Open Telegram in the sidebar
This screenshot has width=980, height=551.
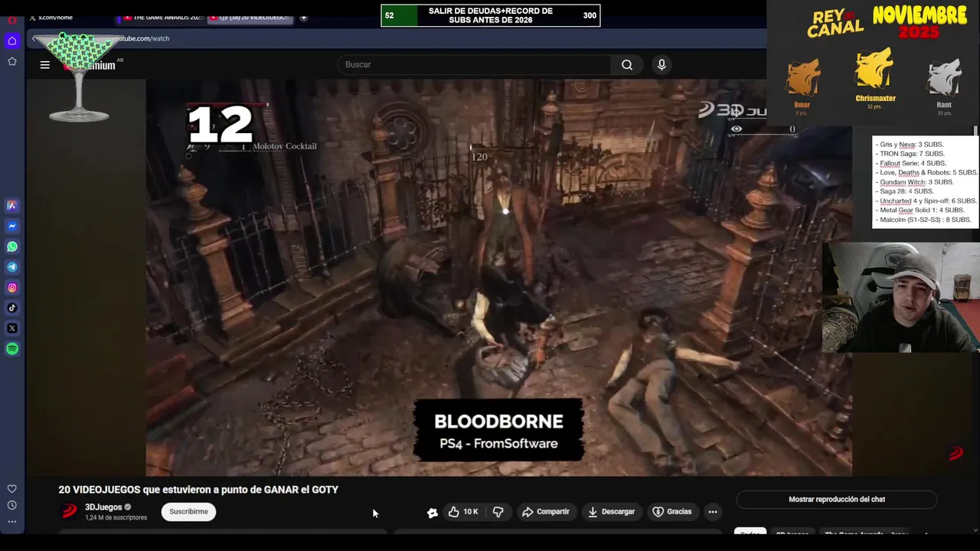point(12,267)
